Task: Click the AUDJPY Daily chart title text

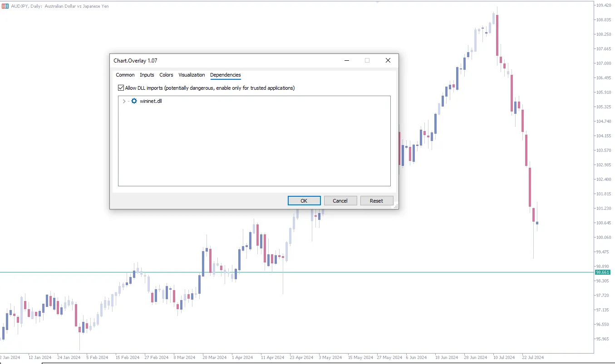Action: (x=59, y=6)
